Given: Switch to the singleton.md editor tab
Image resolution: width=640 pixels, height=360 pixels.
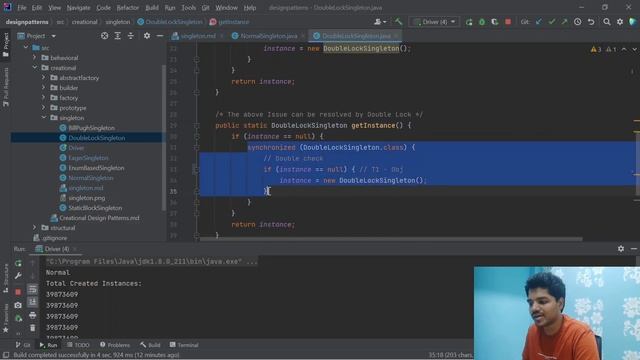Looking at the screenshot, I should coord(198,36).
